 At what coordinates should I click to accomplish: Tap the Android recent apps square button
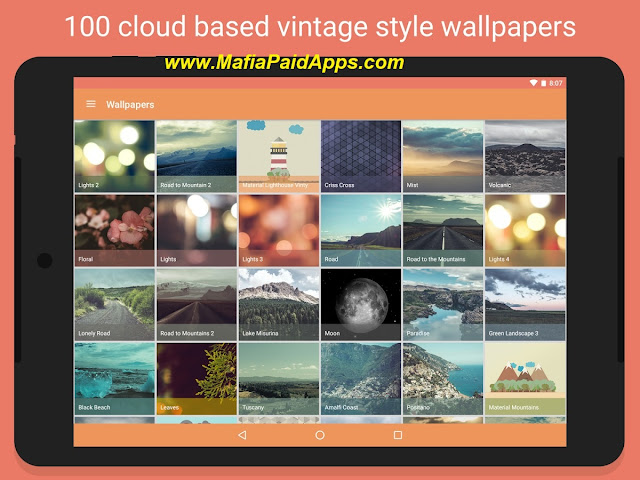pyautogui.click(x=398, y=435)
